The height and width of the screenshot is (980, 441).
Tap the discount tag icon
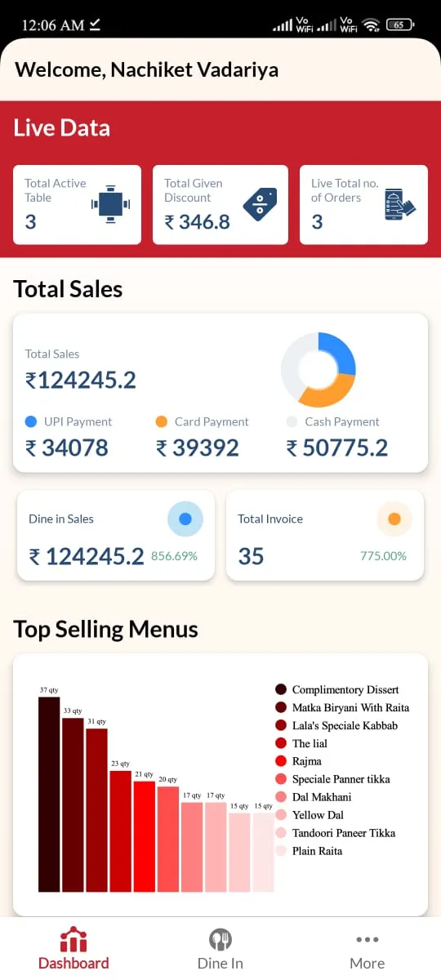pos(260,204)
